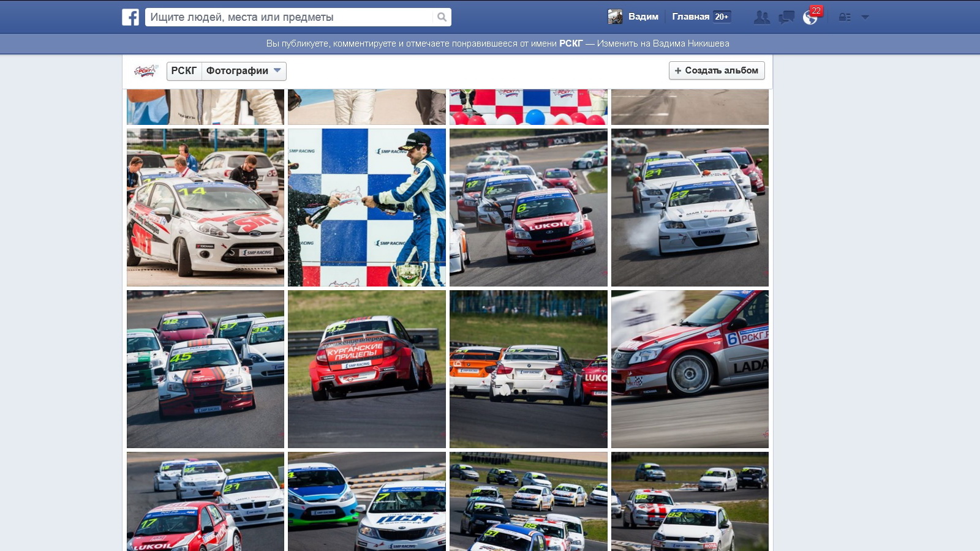Open photo of white BMW number 27 smoking tires
The width and height of the screenshot is (980, 551).
click(690, 208)
